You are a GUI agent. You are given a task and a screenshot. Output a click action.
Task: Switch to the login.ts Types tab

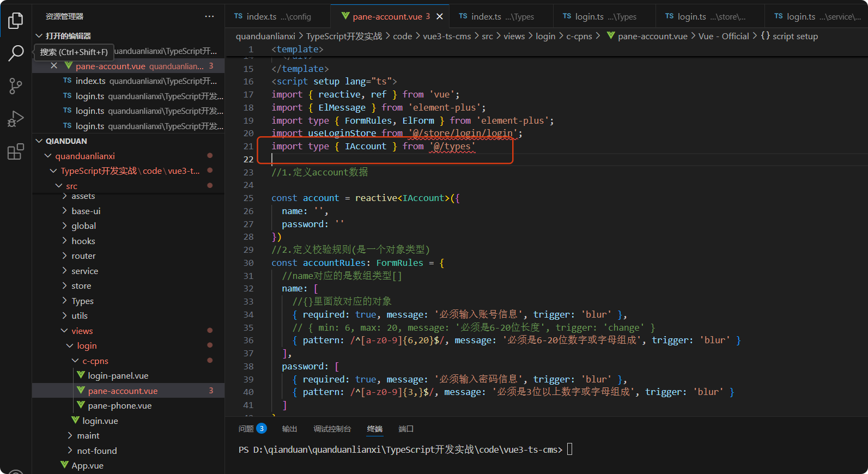605,16
